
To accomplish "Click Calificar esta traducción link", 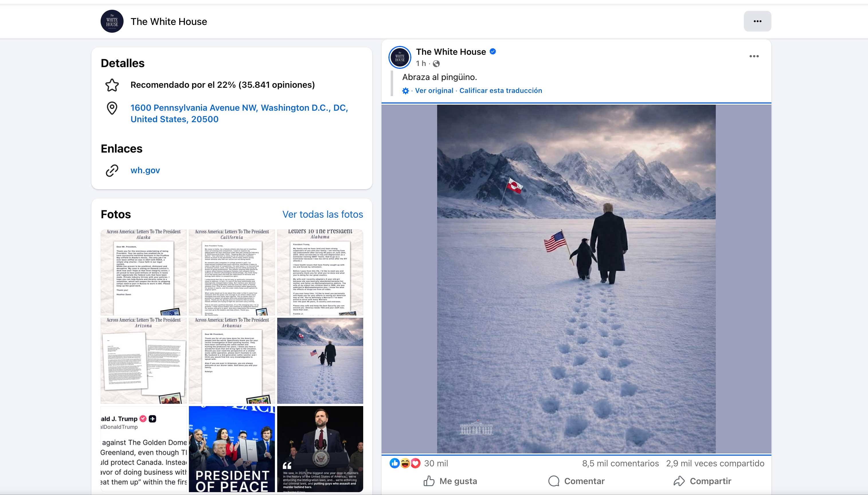I will pos(501,91).
